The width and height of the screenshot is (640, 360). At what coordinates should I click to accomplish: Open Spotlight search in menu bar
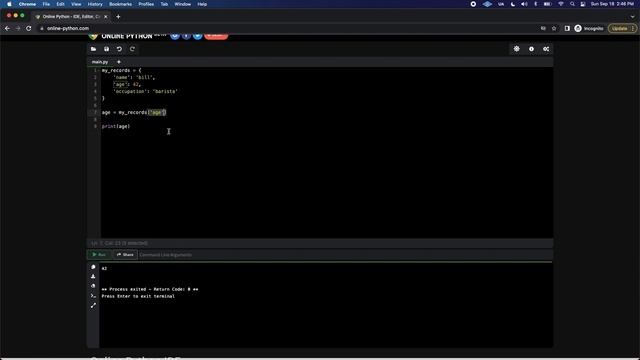coord(572,4)
